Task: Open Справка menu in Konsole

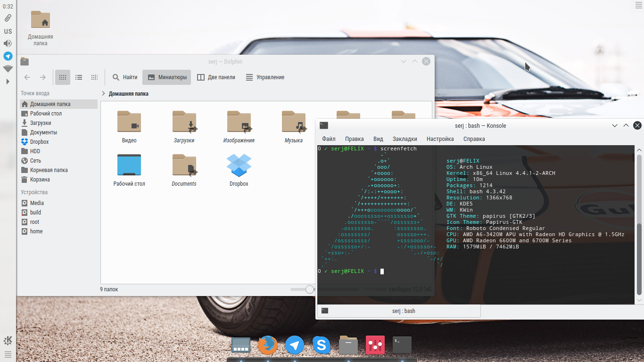Action: coord(474,139)
